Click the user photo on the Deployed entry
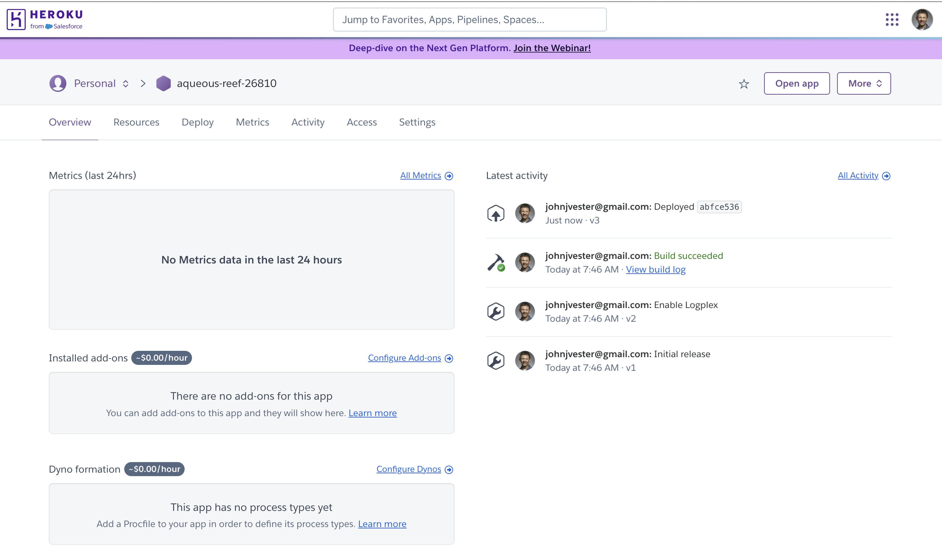 pyautogui.click(x=524, y=214)
